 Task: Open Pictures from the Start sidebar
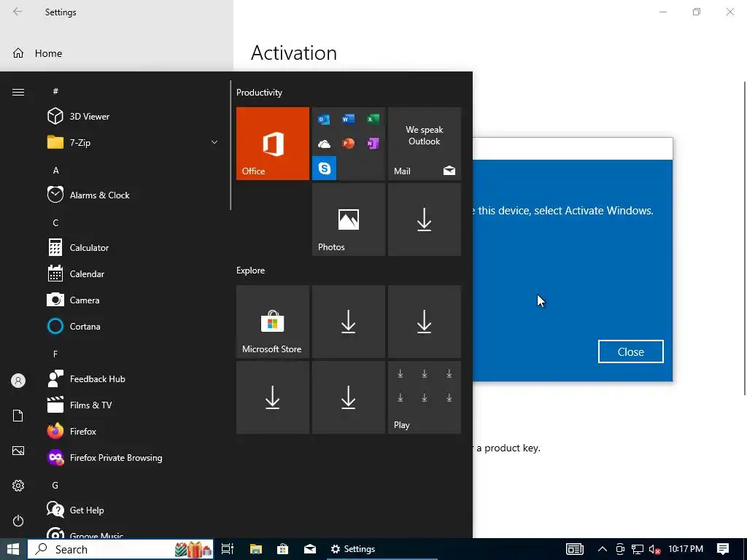click(x=18, y=451)
